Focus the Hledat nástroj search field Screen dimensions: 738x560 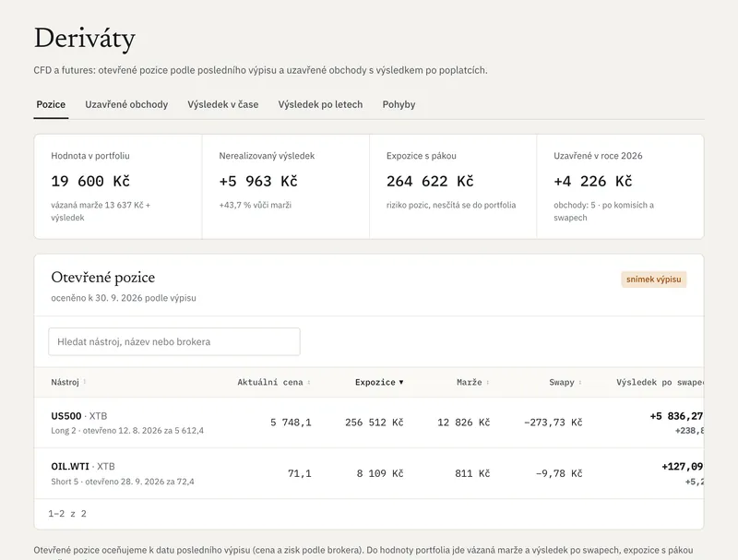[x=174, y=341]
